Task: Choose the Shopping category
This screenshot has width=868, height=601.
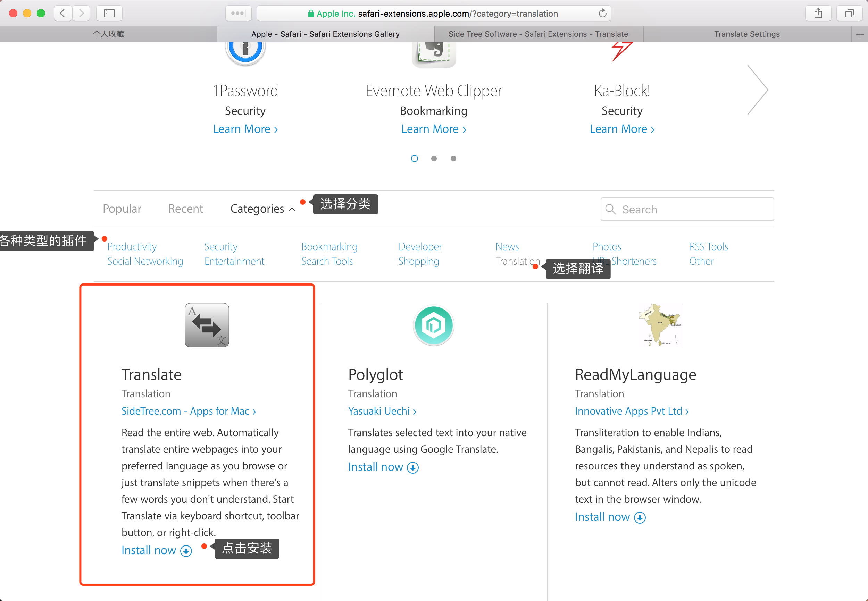Action: pyautogui.click(x=419, y=261)
